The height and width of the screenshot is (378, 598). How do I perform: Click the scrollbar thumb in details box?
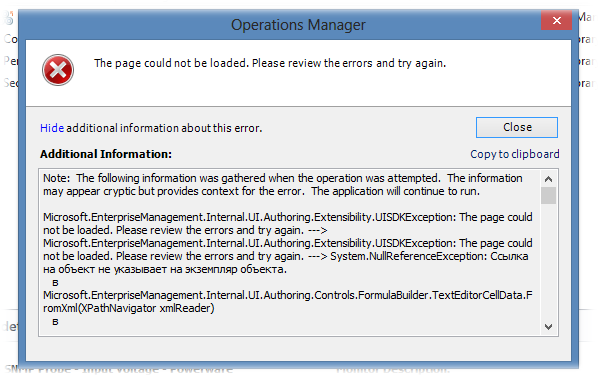click(548, 196)
